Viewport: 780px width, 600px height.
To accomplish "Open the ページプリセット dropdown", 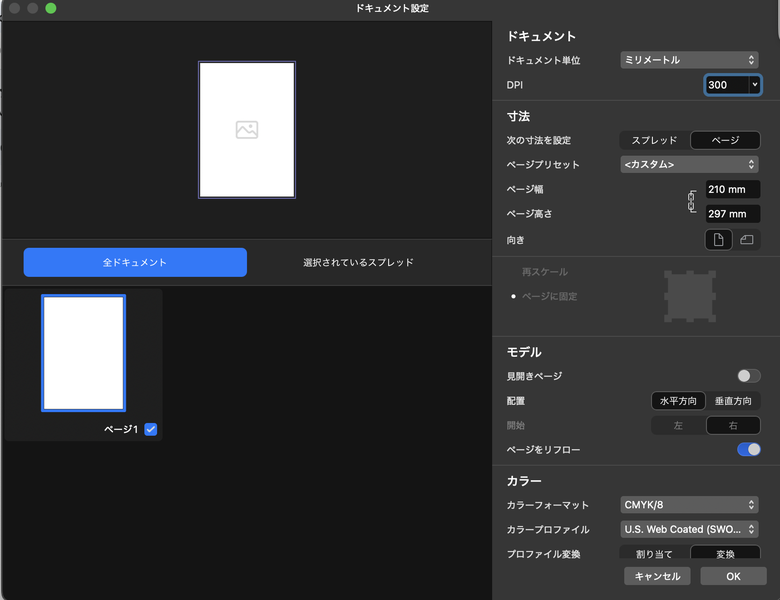I will (689, 164).
